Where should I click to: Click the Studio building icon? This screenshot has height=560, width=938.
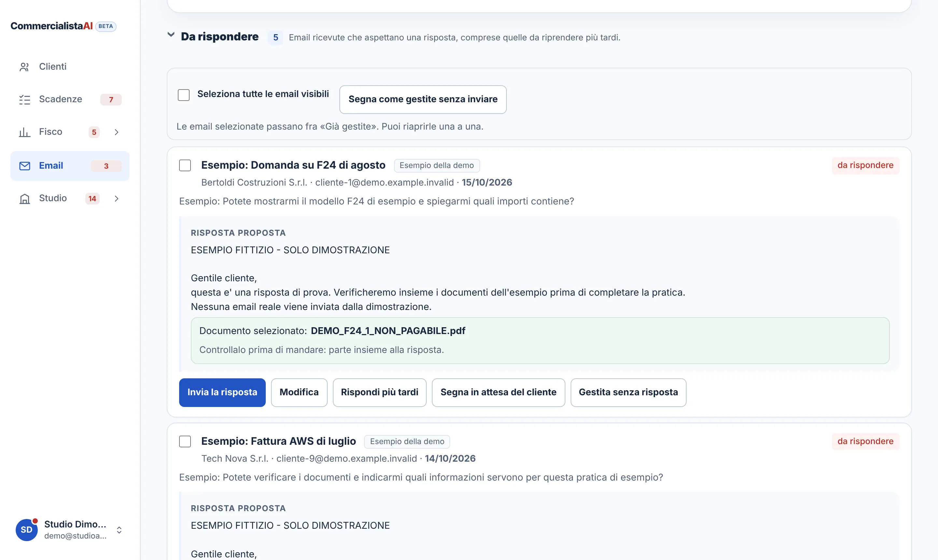[x=24, y=199]
